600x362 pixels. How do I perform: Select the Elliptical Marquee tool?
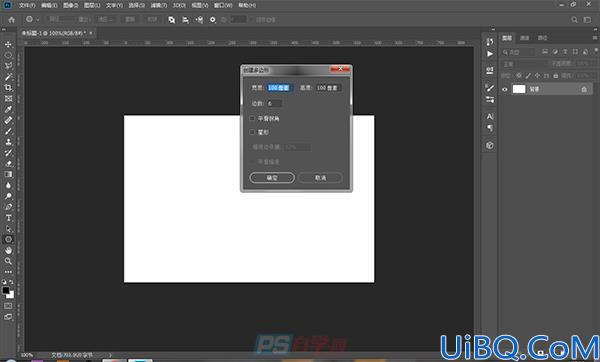(8, 55)
